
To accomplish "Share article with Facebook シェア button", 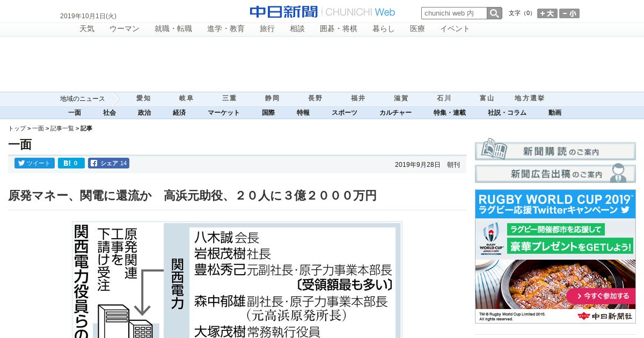I will point(109,163).
